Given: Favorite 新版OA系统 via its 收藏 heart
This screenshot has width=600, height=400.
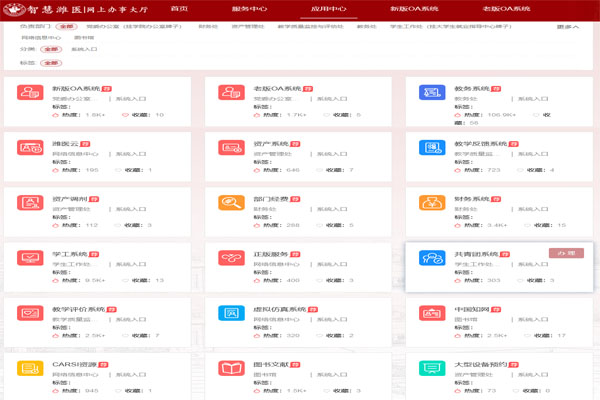Looking at the screenshot, I should click(126, 115).
